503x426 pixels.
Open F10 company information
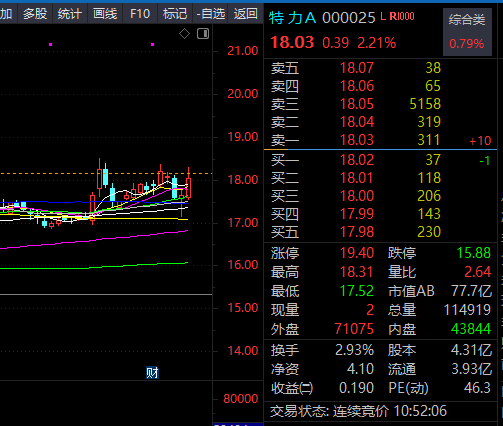coord(140,14)
